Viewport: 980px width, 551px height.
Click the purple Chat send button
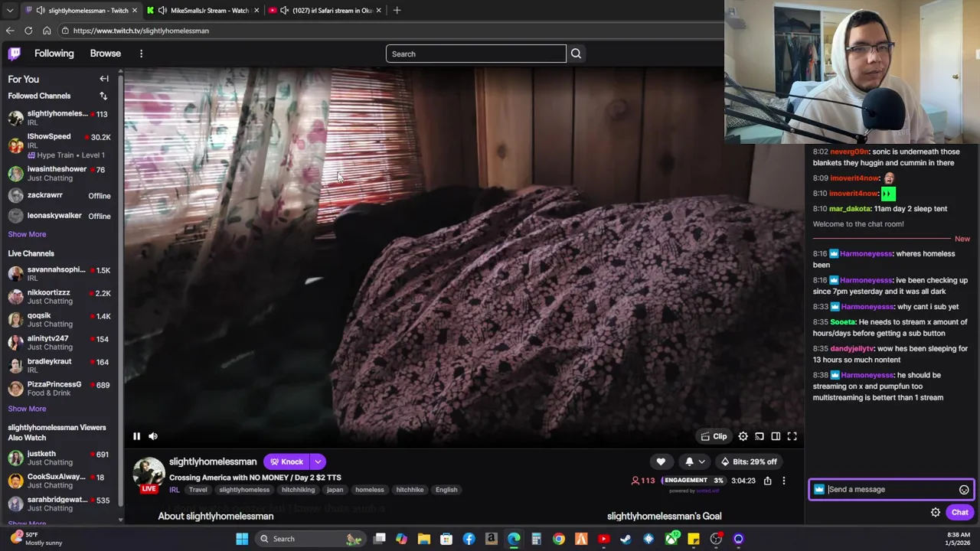(x=960, y=513)
